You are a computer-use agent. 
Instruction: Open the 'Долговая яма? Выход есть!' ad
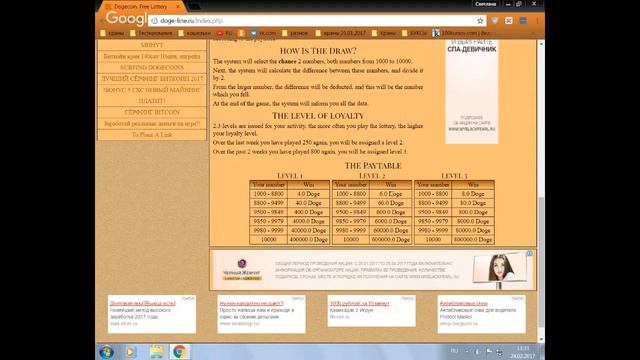point(143,303)
